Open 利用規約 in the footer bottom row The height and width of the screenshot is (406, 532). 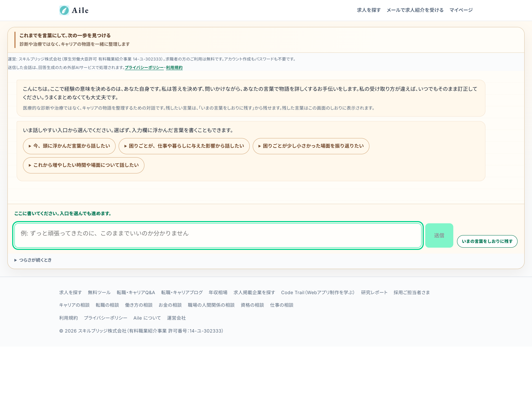coord(69,318)
